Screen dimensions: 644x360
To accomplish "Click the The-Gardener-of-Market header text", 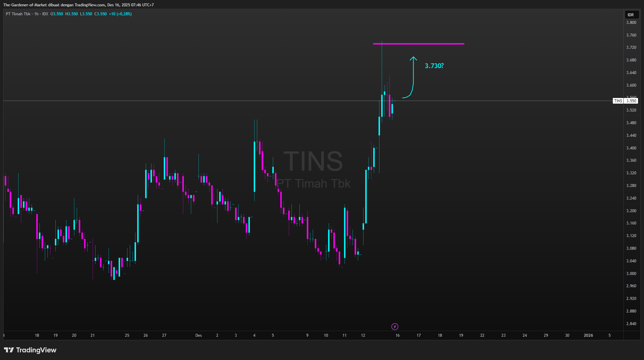I will tap(25, 5).
